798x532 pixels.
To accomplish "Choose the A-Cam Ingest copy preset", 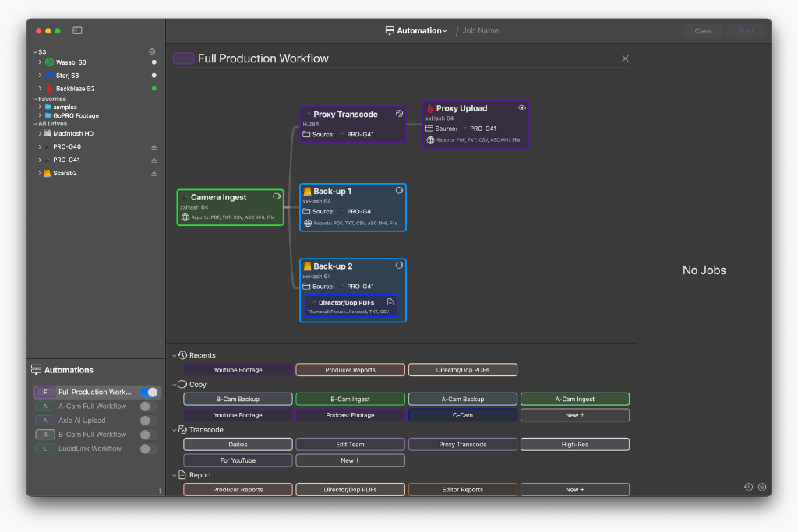I will click(574, 400).
